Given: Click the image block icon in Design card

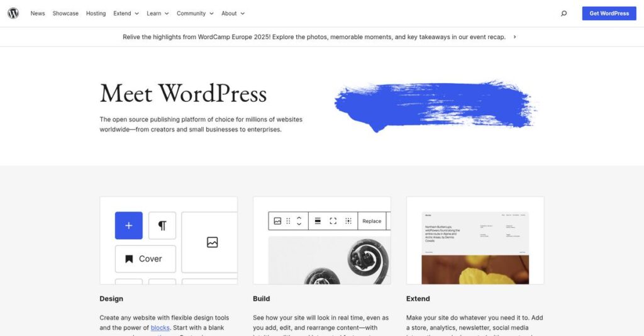Looking at the screenshot, I should tap(212, 242).
